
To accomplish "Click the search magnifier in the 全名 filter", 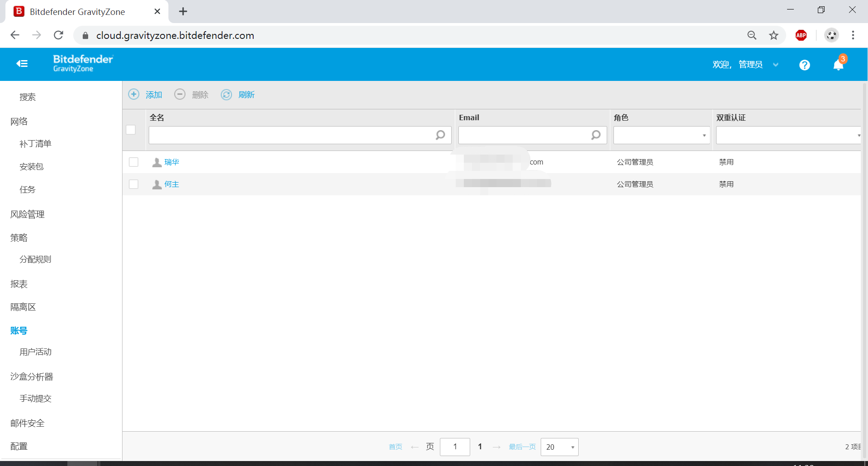I will click(x=440, y=135).
